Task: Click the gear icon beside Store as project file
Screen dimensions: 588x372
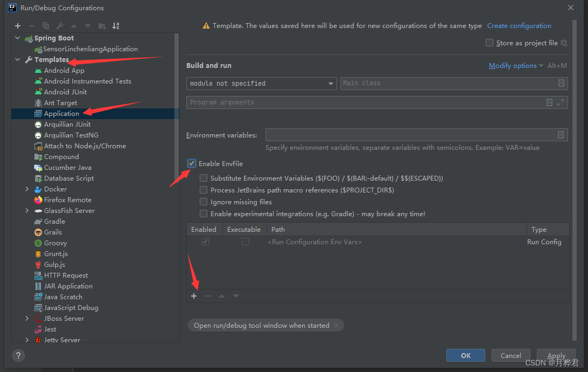Action: coord(564,43)
